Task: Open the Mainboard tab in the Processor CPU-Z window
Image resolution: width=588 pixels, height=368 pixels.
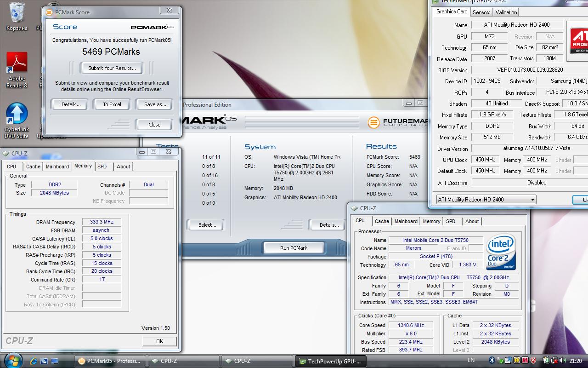Action: [406, 221]
